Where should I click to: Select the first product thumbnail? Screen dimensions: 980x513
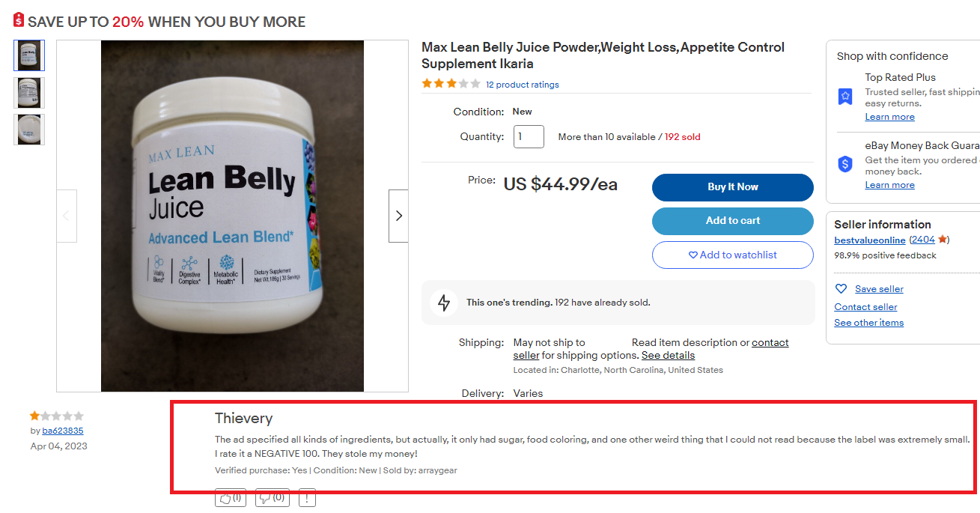pos(29,55)
